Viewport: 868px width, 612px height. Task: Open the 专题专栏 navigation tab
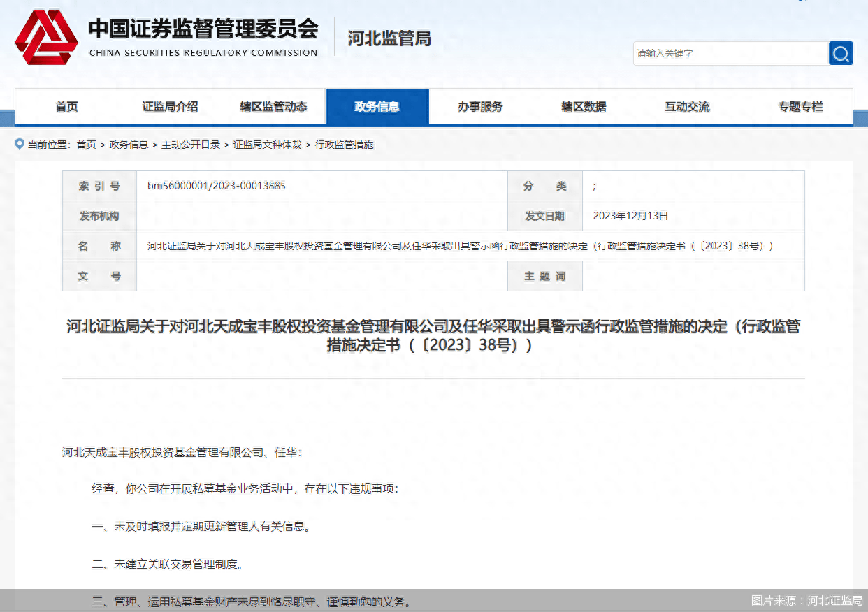coord(801,107)
